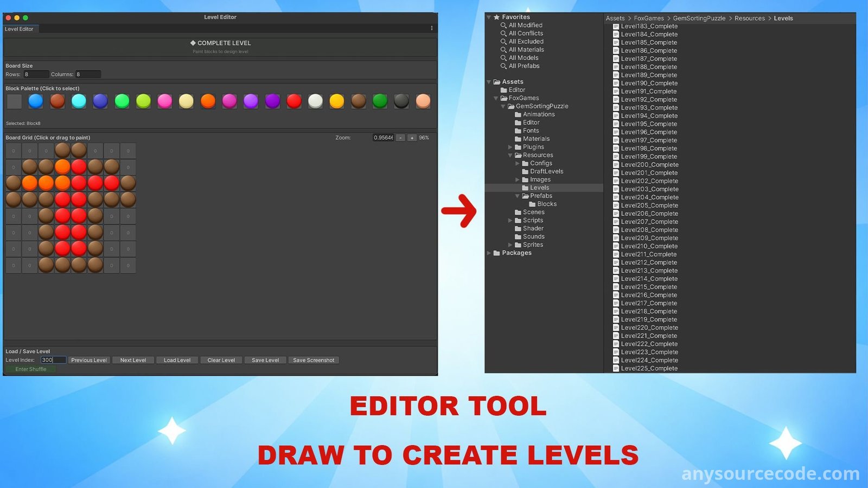Click the Level Index input field
Viewport: 868px width, 488px height.
coord(53,360)
